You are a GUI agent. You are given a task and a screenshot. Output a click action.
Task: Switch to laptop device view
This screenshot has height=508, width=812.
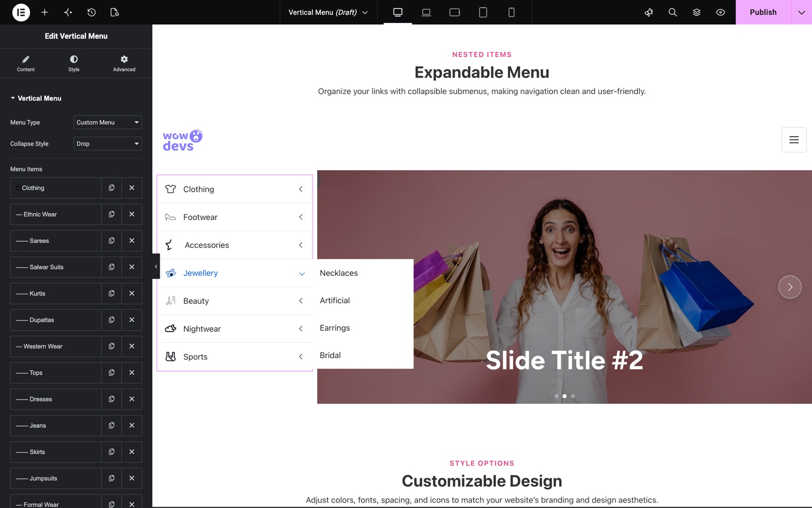(x=426, y=12)
